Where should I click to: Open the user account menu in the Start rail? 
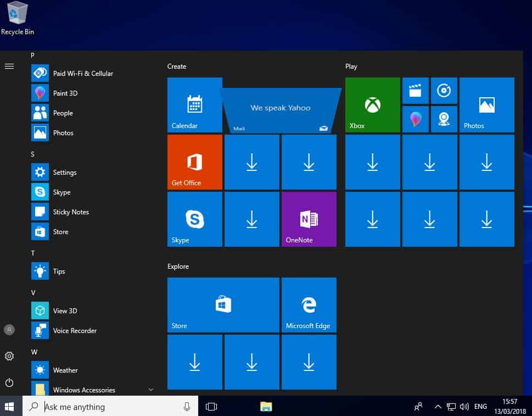point(9,330)
